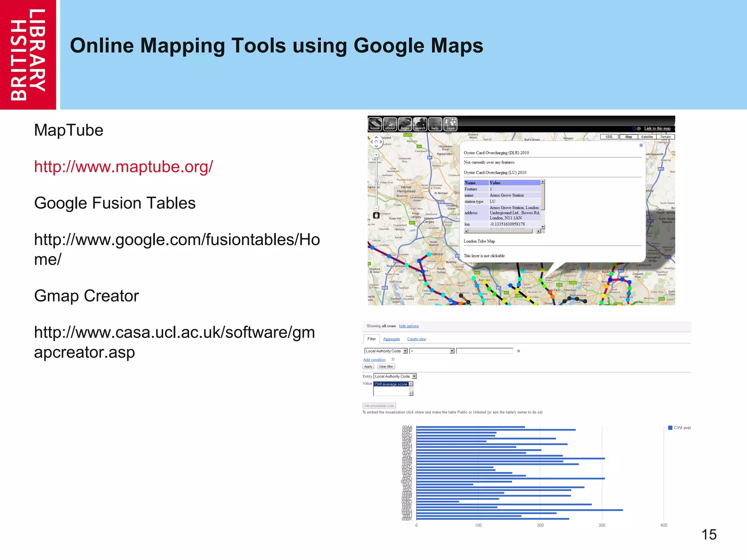Click the blue CWI aver legend square
The image size is (747, 560).
pyautogui.click(x=670, y=428)
